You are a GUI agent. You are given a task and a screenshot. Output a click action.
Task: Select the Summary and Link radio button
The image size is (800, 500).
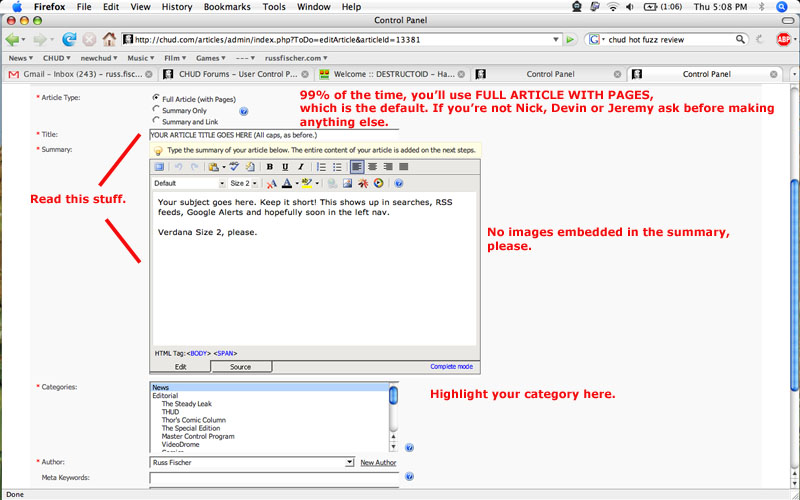click(x=156, y=121)
